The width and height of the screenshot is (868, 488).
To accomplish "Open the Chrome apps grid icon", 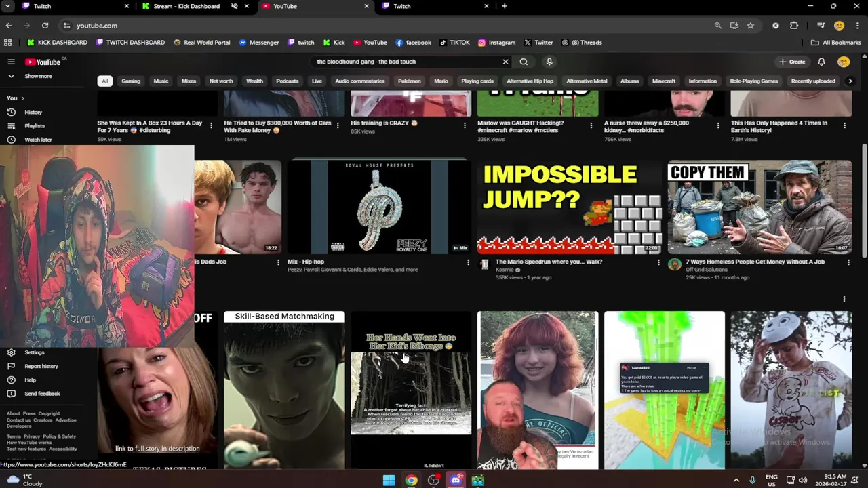I will click(x=7, y=43).
